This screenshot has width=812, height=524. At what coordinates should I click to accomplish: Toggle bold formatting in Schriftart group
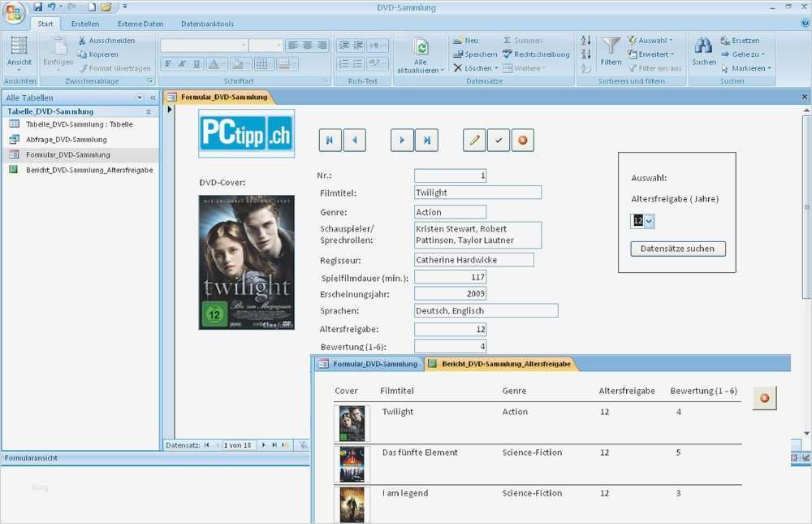[167, 64]
